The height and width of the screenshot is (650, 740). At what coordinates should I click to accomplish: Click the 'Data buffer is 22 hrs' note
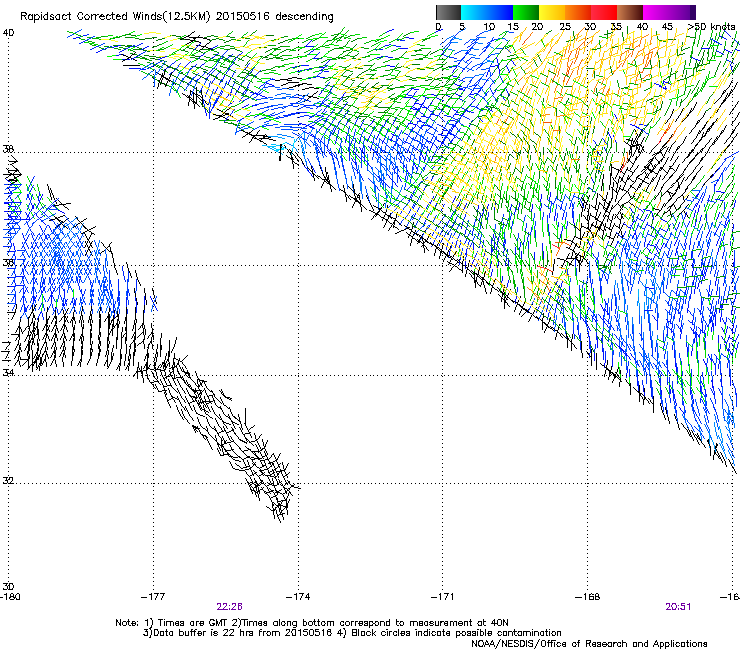[x=352, y=633]
